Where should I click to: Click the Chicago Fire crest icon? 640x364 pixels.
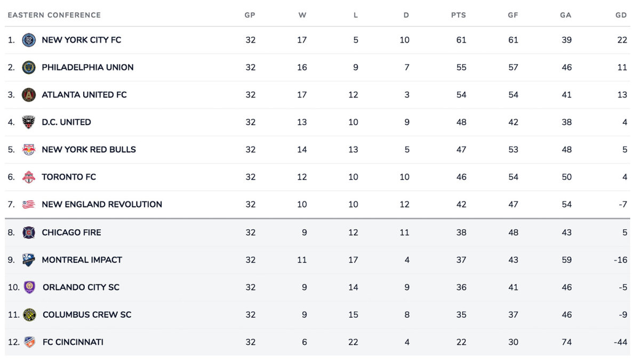click(x=29, y=232)
